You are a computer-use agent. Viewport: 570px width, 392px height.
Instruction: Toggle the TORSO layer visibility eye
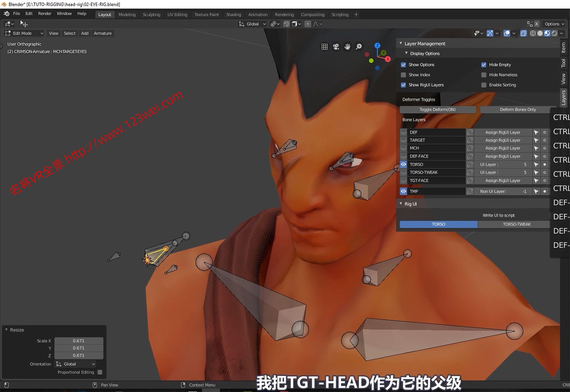(403, 164)
